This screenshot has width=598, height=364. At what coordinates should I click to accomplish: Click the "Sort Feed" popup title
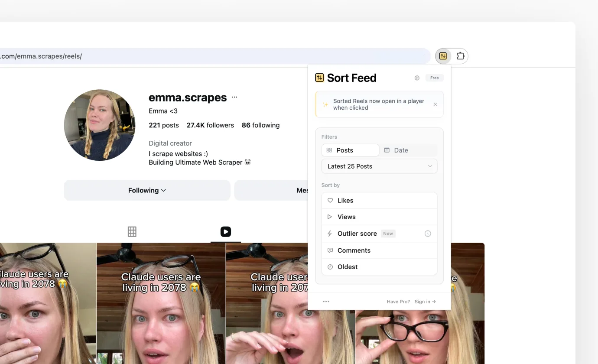tap(351, 78)
